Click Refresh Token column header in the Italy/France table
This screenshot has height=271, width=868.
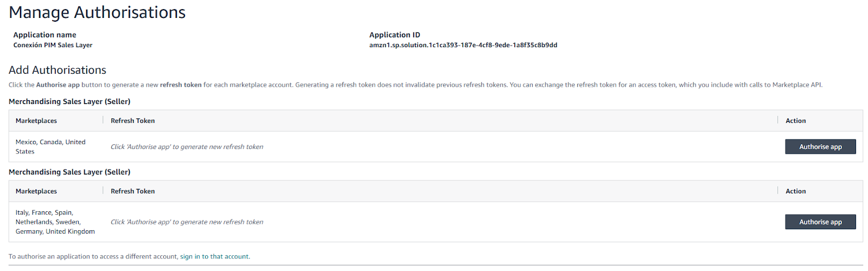[132, 191]
